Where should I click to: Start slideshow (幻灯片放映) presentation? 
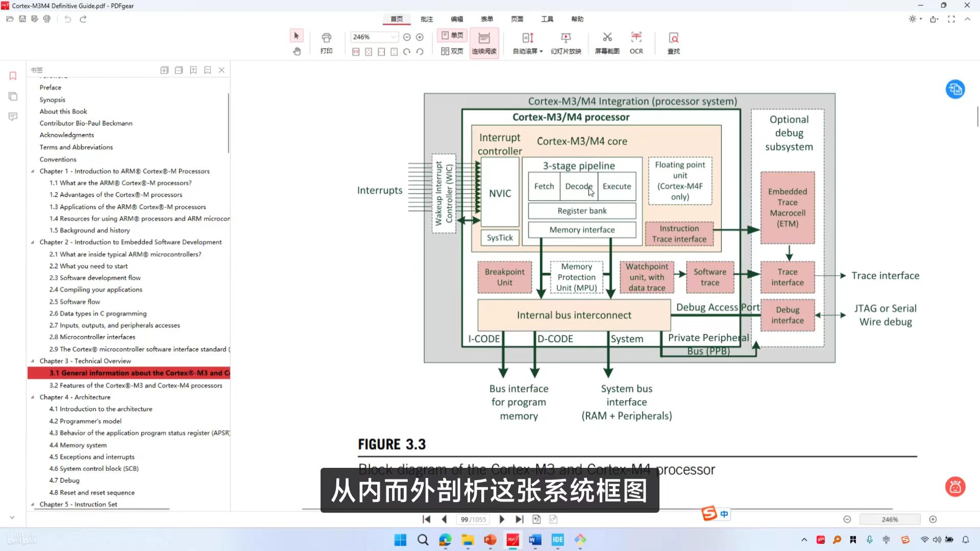(566, 43)
